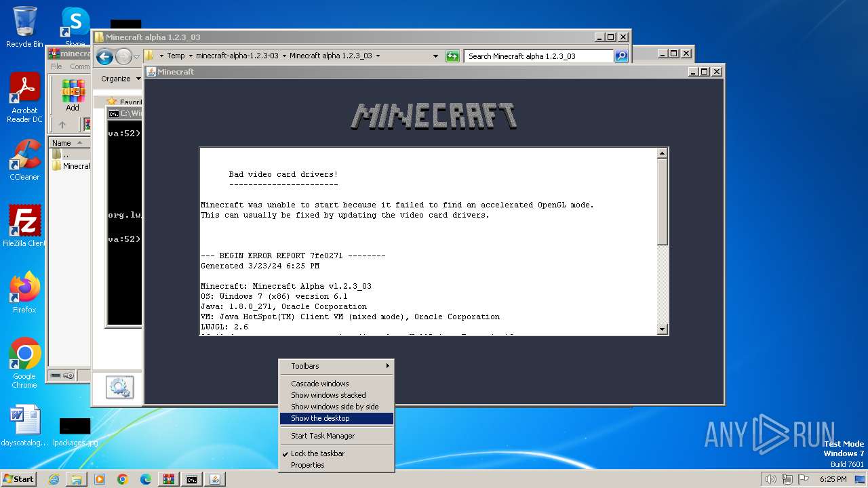
Task: Click WinRAR up-one-level arrow icon
Action: click(x=62, y=125)
